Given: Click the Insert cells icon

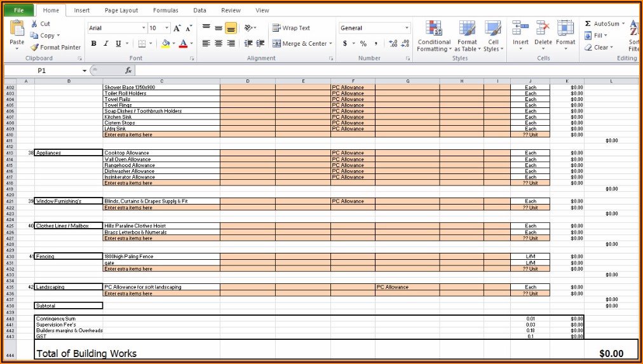Looking at the screenshot, I should tap(520, 29).
